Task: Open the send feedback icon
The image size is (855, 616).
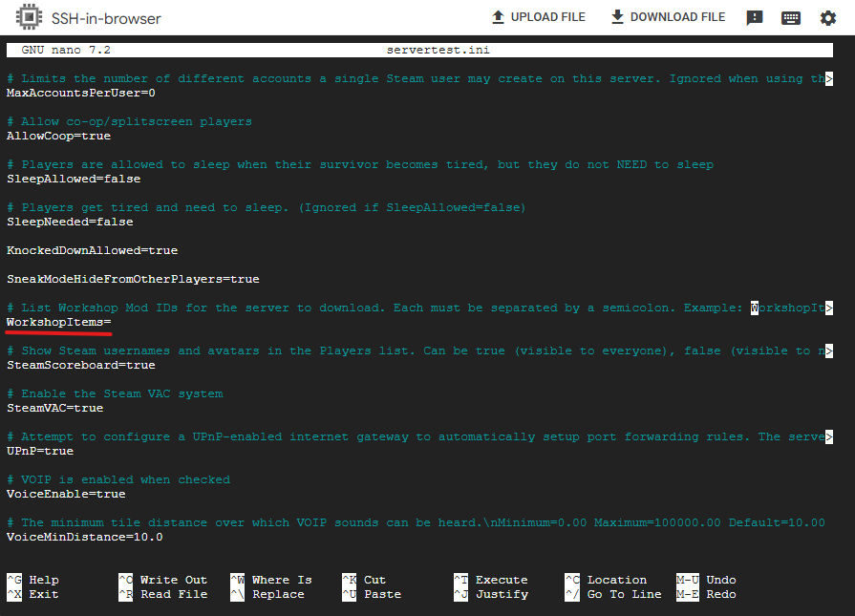Action: click(754, 18)
